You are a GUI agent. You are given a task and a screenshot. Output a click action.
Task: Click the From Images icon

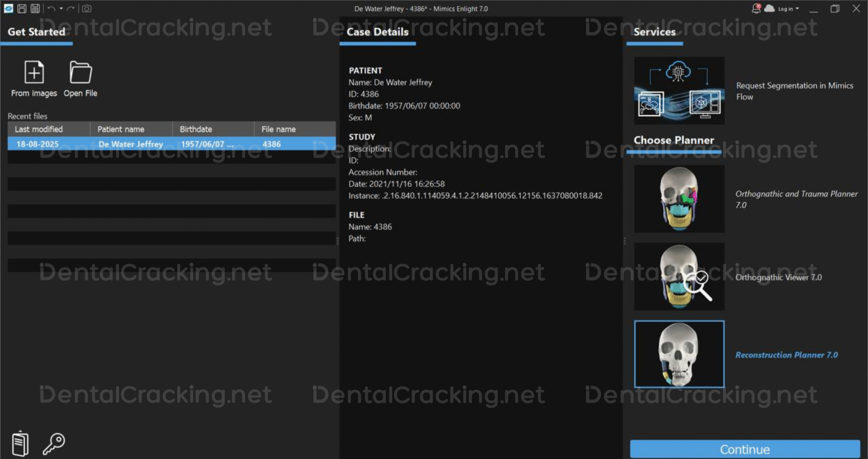pyautogui.click(x=34, y=72)
